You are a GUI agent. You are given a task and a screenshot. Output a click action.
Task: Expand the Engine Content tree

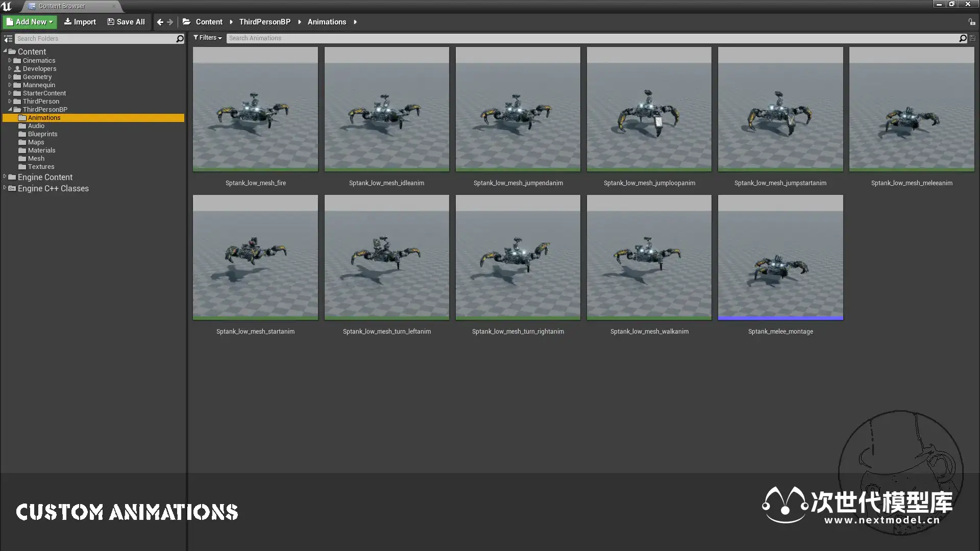click(5, 177)
